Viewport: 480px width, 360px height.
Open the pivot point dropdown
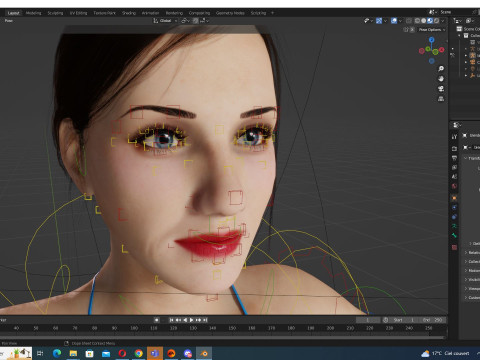(x=185, y=21)
